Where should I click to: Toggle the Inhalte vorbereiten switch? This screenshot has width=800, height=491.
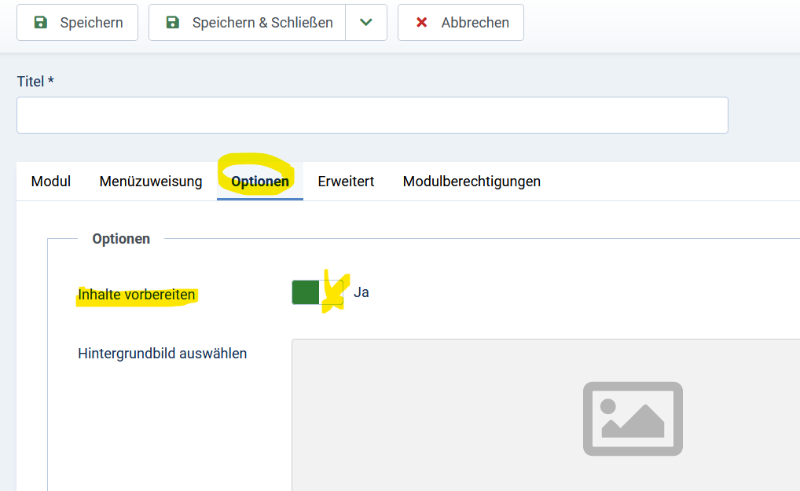click(317, 292)
